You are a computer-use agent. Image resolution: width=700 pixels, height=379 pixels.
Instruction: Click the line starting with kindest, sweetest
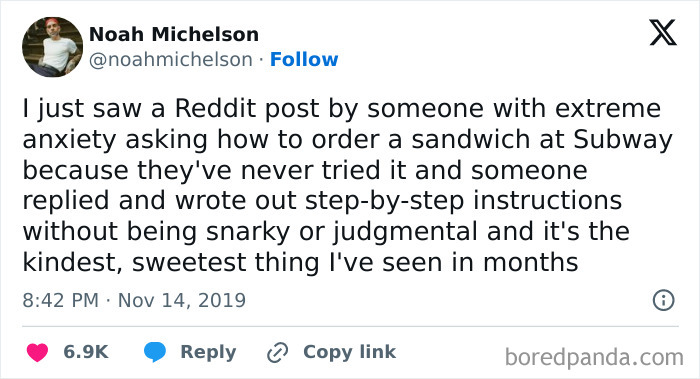300,262
